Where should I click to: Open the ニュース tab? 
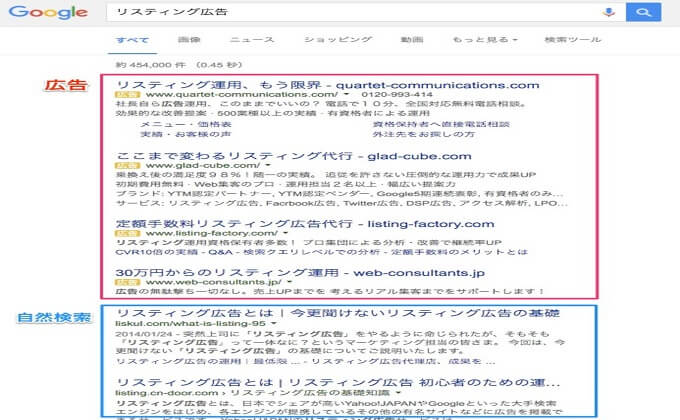(x=252, y=39)
